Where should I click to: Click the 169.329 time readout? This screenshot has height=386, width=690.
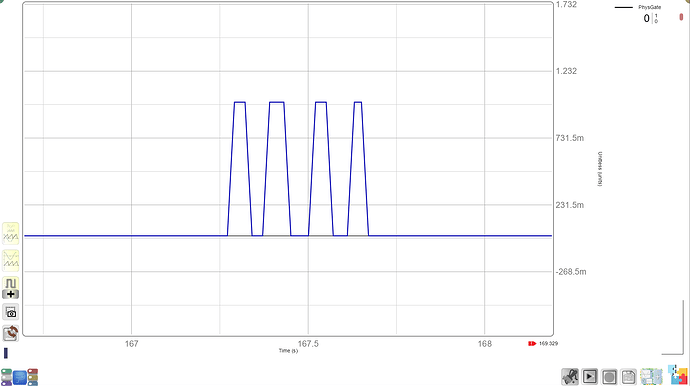pyautogui.click(x=548, y=343)
